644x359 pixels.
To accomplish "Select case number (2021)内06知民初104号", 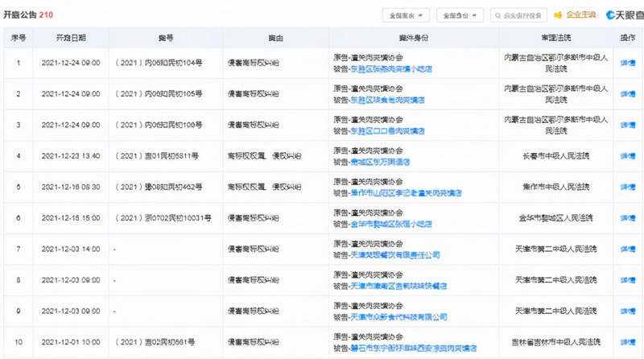I will tap(159, 63).
